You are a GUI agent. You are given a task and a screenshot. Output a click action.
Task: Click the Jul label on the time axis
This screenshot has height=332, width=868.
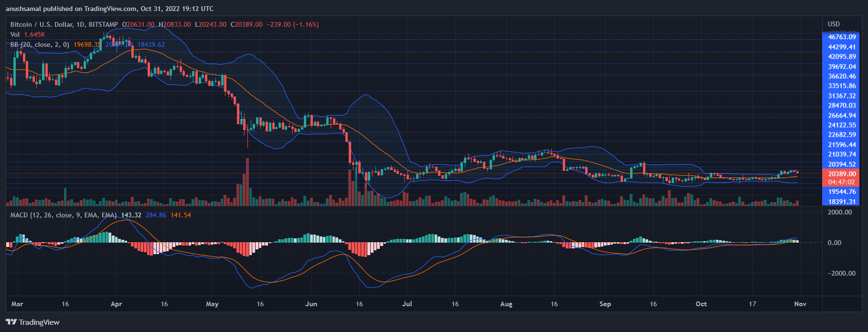(407, 304)
